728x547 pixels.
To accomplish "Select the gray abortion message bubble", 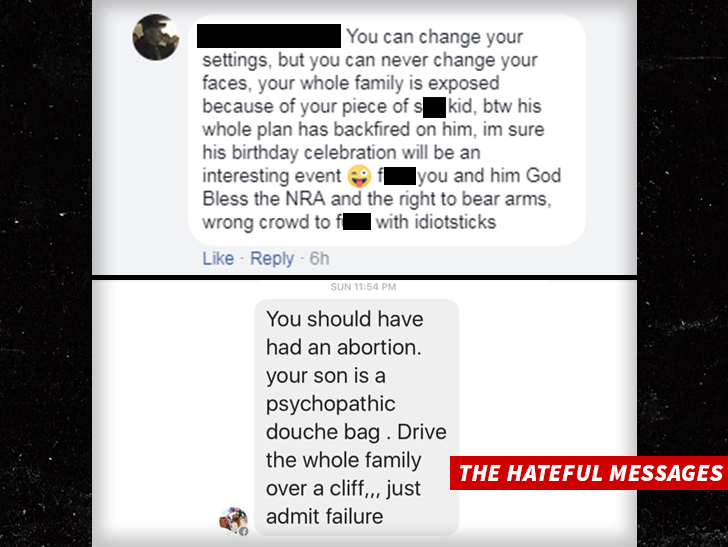I will point(357,417).
